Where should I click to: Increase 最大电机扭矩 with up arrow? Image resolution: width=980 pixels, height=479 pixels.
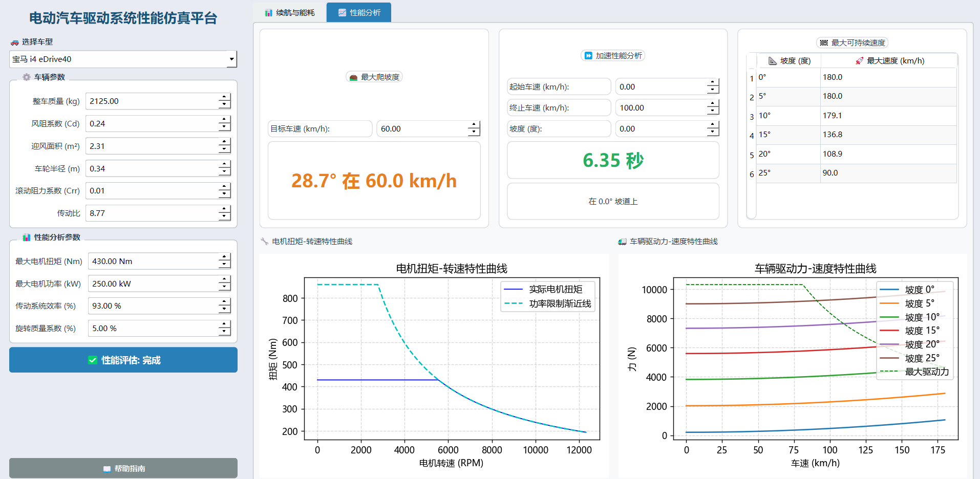(224, 257)
